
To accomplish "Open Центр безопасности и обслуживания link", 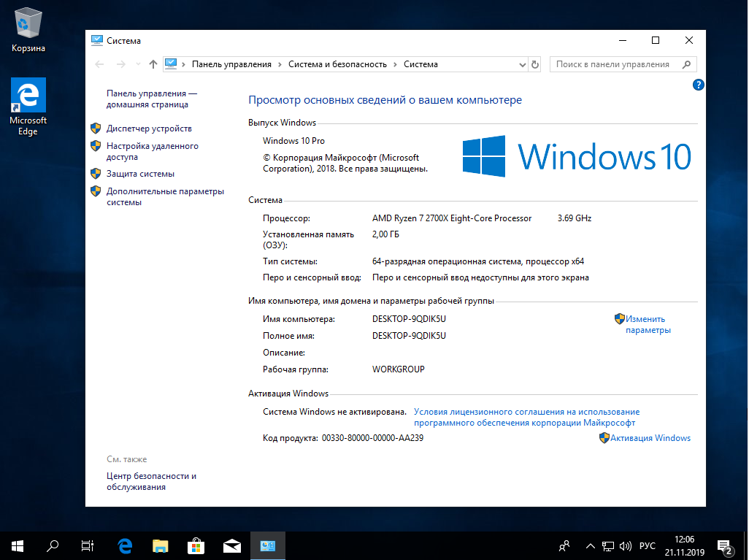I will coord(151,482).
